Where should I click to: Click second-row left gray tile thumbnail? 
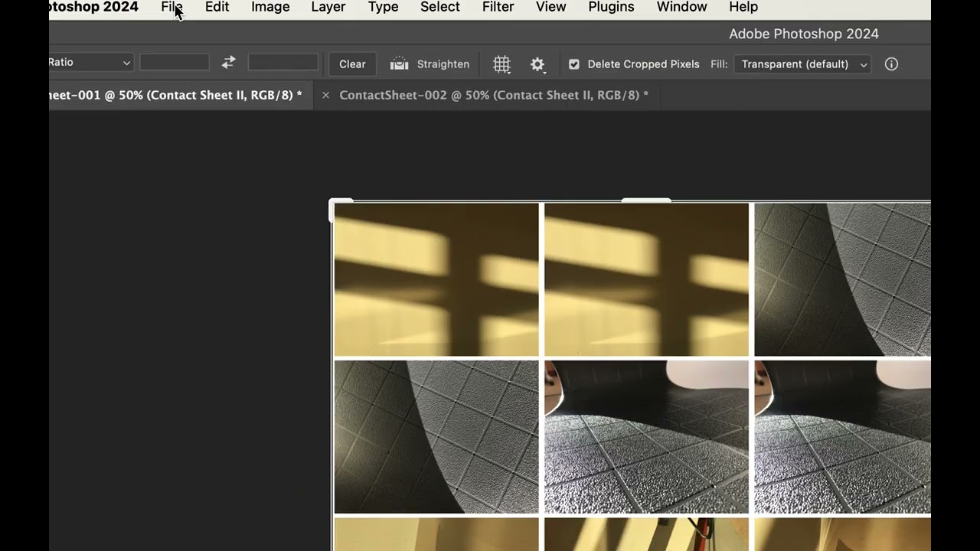pyautogui.click(x=436, y=437)
